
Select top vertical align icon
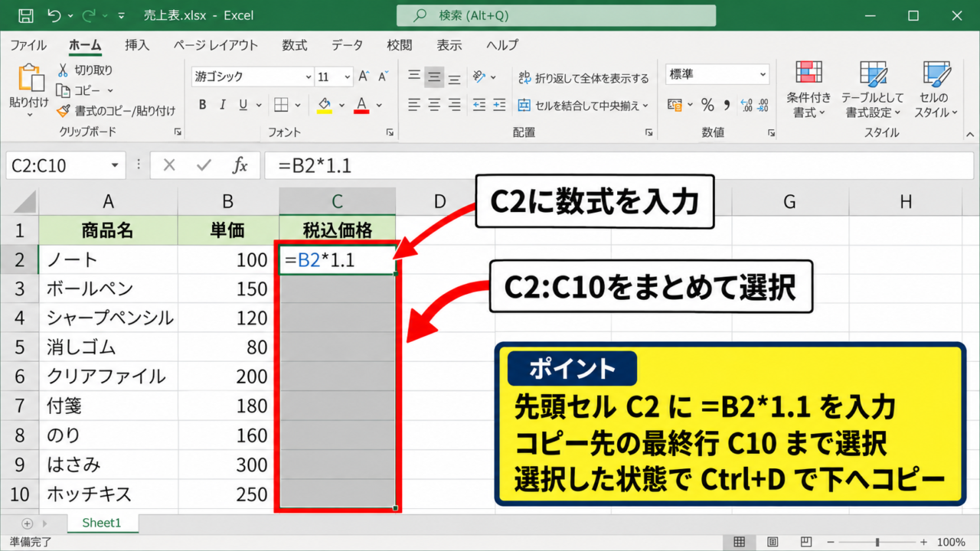tap(414, 76)
